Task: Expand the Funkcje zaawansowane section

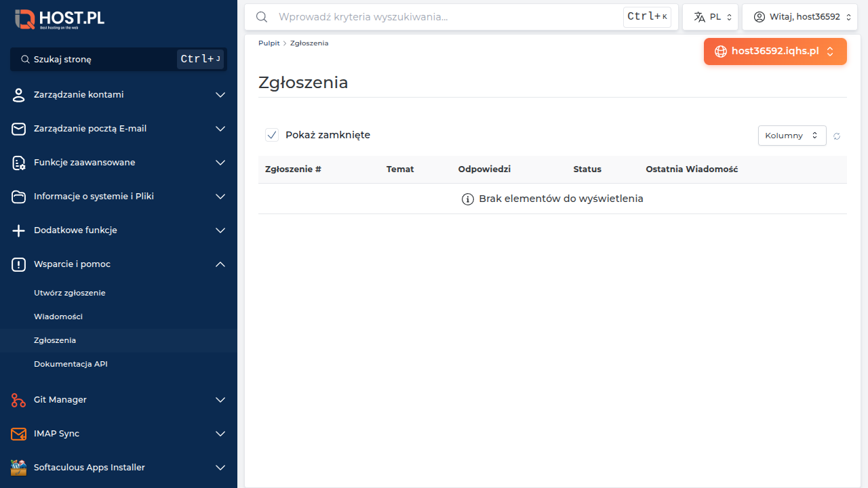Action: (x=220, y=163)
